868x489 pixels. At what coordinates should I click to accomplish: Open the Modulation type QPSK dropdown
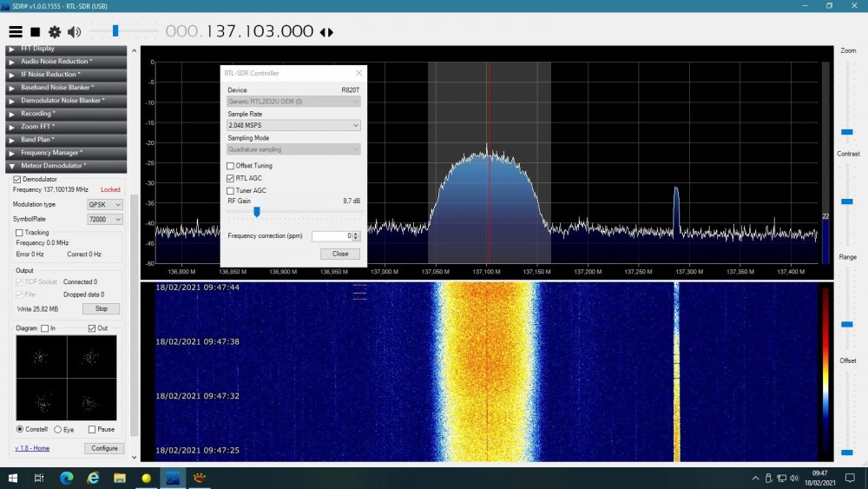(105, 204)
